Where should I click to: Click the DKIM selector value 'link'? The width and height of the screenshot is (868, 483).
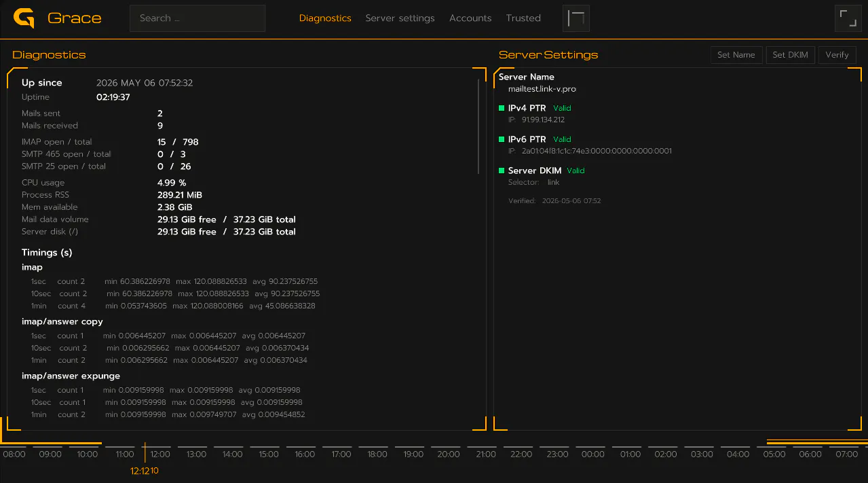click(553, 183)
